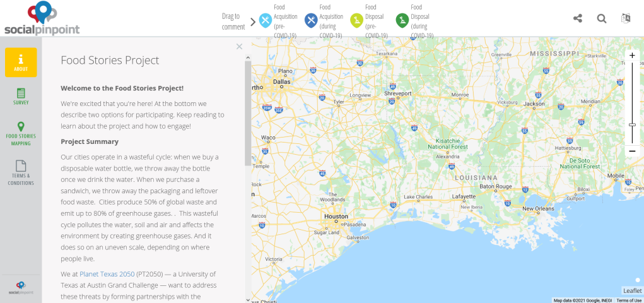Close the Food Stories Project panel

tap(240, 47)
